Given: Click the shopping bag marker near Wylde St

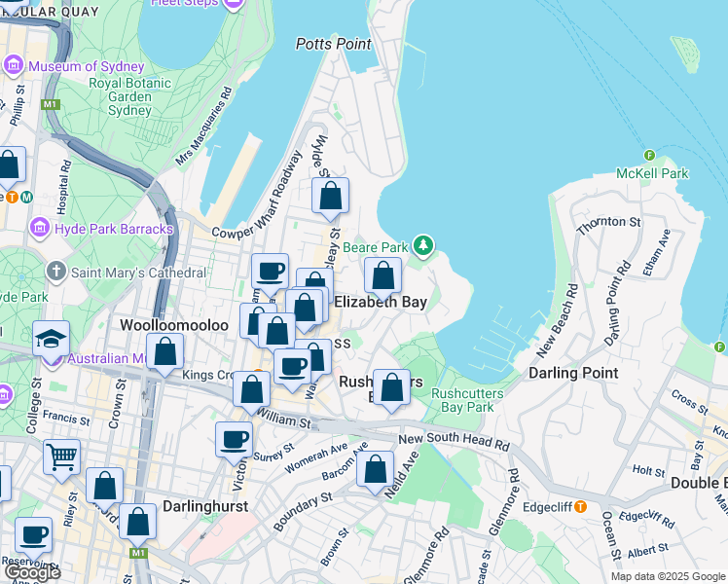Looking at the screenshot, I should (x=330, y=200).
